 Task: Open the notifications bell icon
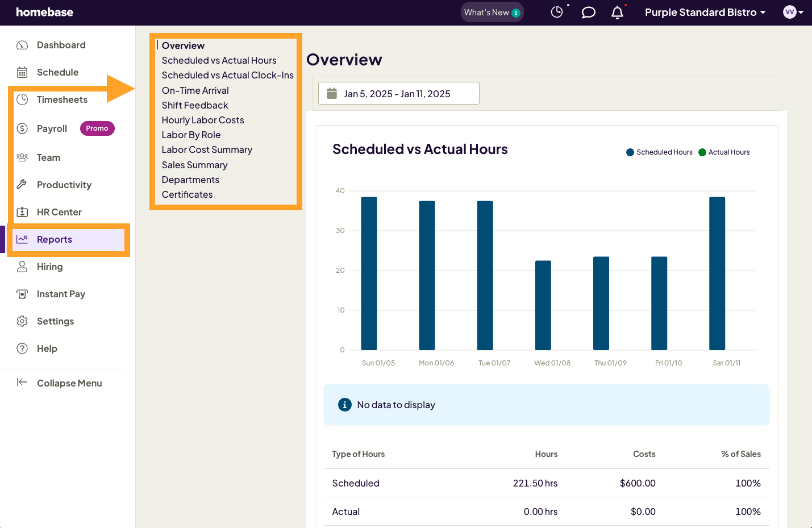617,12
